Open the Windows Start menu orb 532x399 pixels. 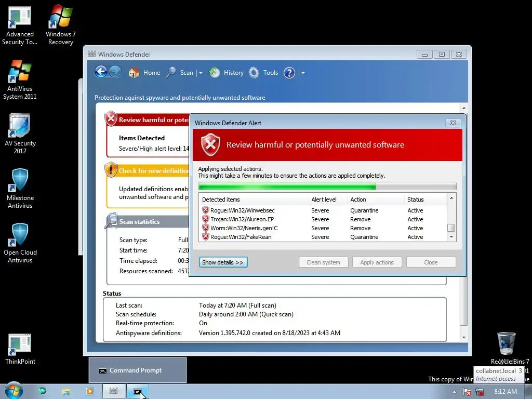point(14,391)
